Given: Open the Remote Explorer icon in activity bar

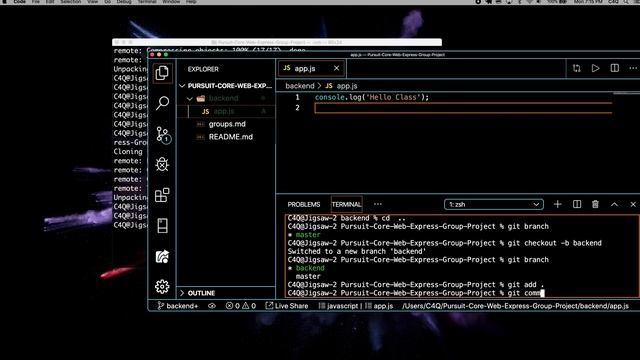Looking at the screenshot, I should pos(162,226).
